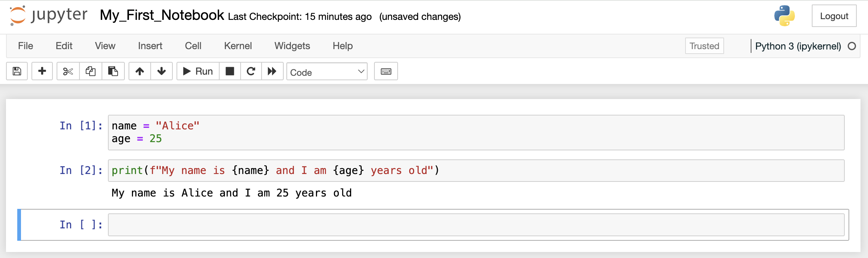Open the command palette keyboard icon
Viewport: 868px width, 258px height.
[386, 71]
